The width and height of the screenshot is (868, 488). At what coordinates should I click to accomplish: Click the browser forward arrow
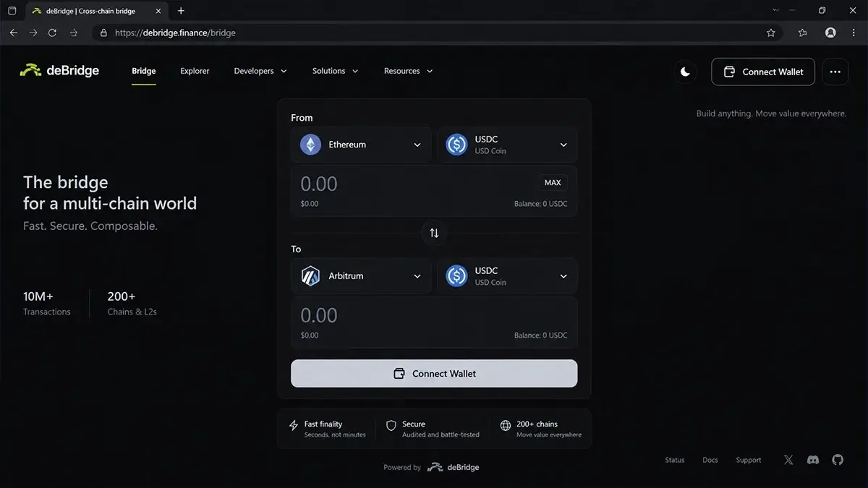coord(33,33)
